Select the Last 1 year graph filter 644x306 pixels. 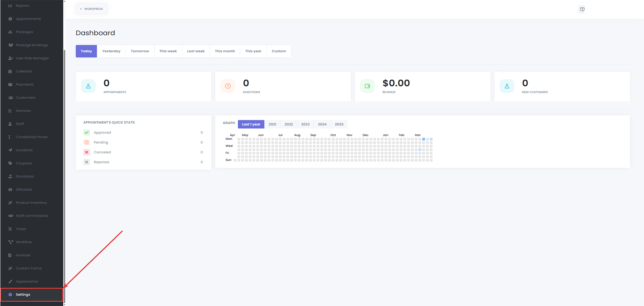pyautogui.click(x=251, y=124)
